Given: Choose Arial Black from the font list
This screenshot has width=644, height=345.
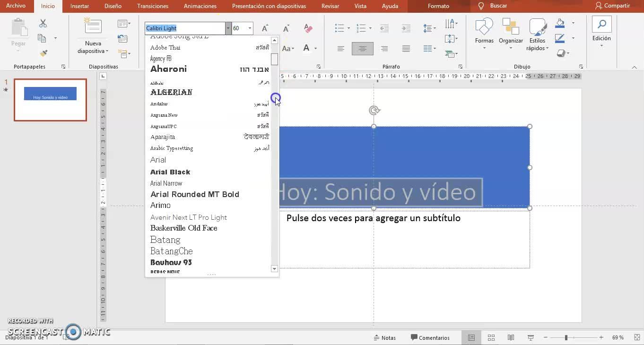Looking at the screenshot, I should [x=170, y=172].
